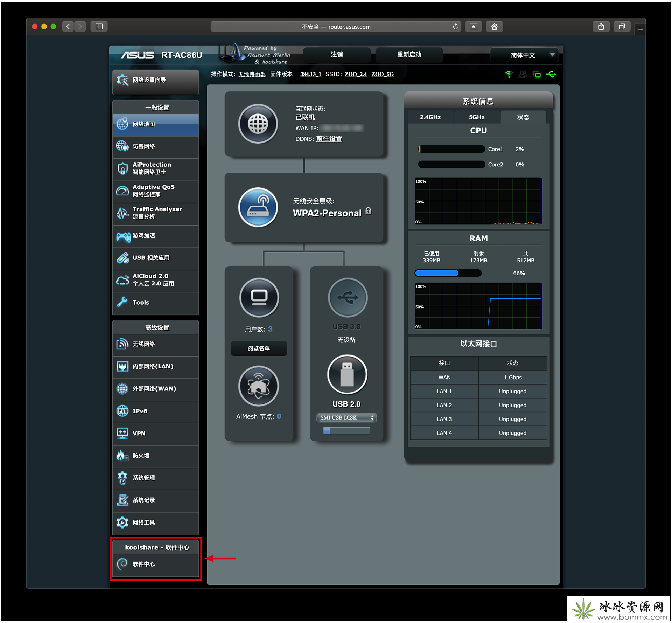The image size is (672, 623).
Task: Click the USB status icon in header
Action: 551,74
